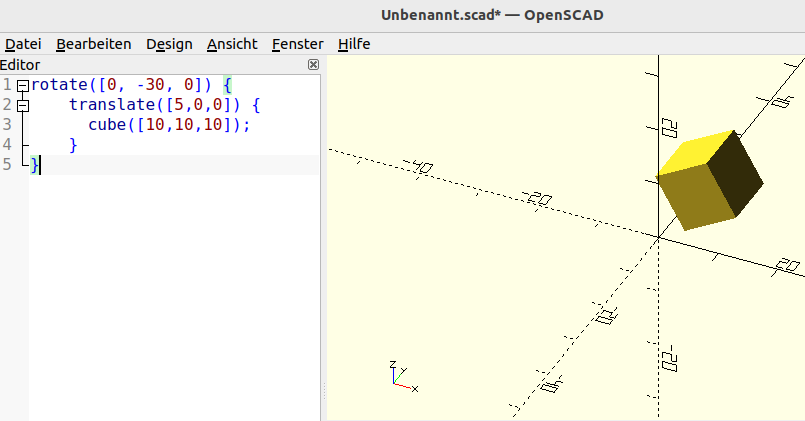The image size is (805, 421).
Task: Open the Datei menu
Action: coord(23,44)
